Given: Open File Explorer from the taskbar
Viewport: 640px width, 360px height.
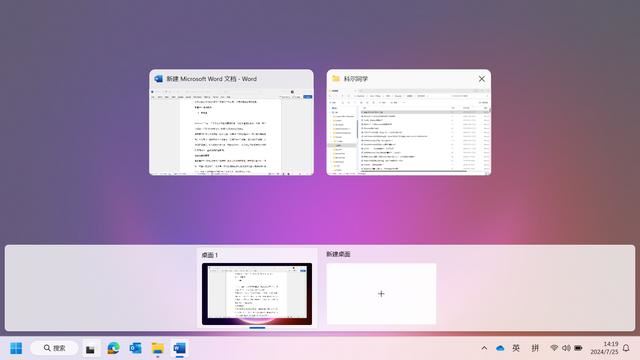Looking at the screenshot, I should click(158, 348).
